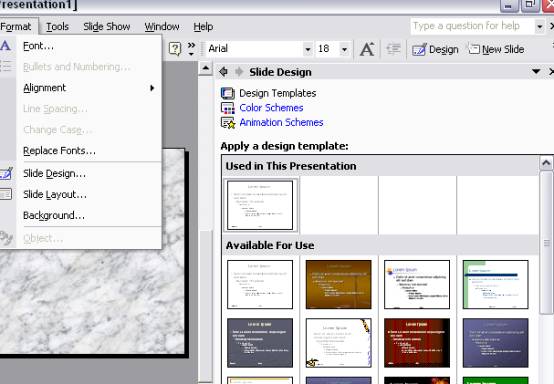The width and height of the screenshot is (554, 384).
Task: Click the task pane Back arrow
Action: (223, 72)
